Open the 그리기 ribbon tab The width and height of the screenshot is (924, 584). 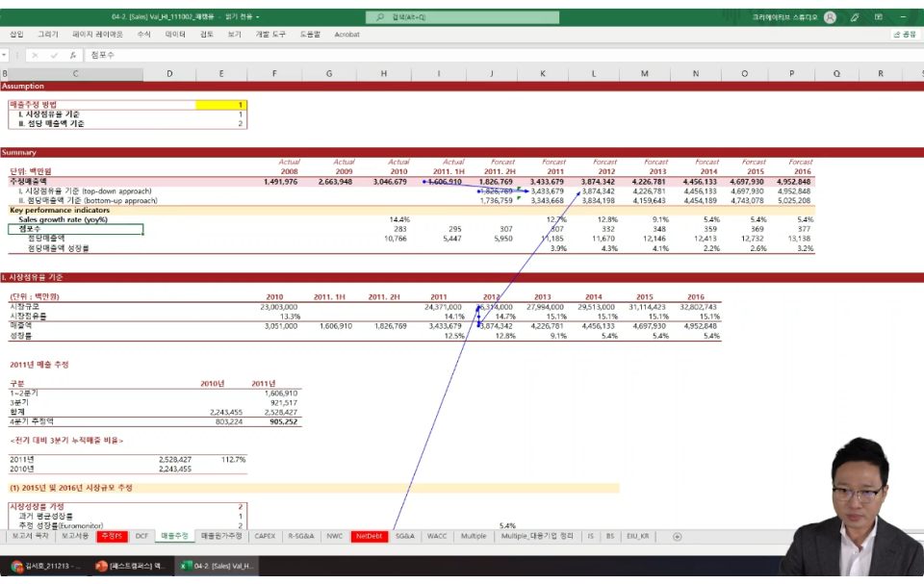click(x=48, y=35)
